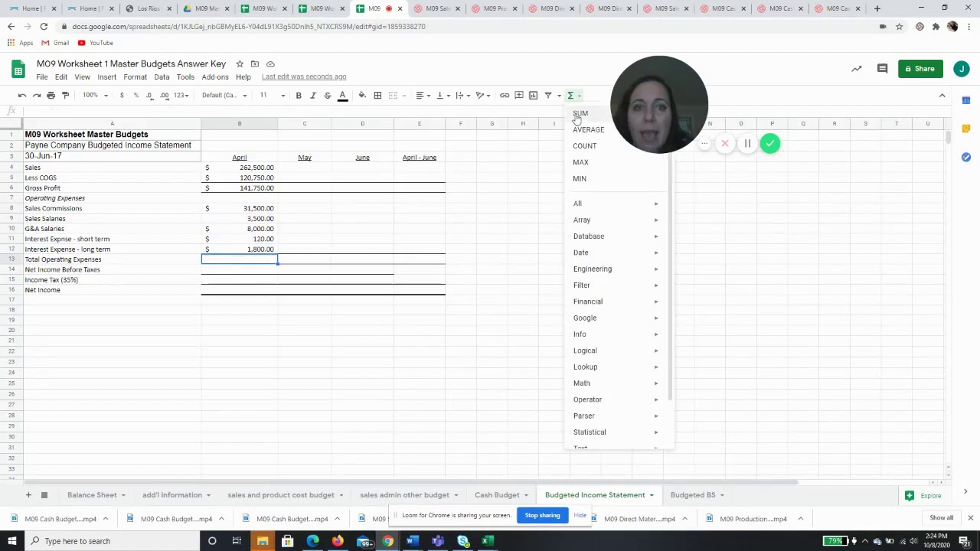Click the Redo icon in toolbar
Viewport: 980px width, 551px height.
click(37, 95)
